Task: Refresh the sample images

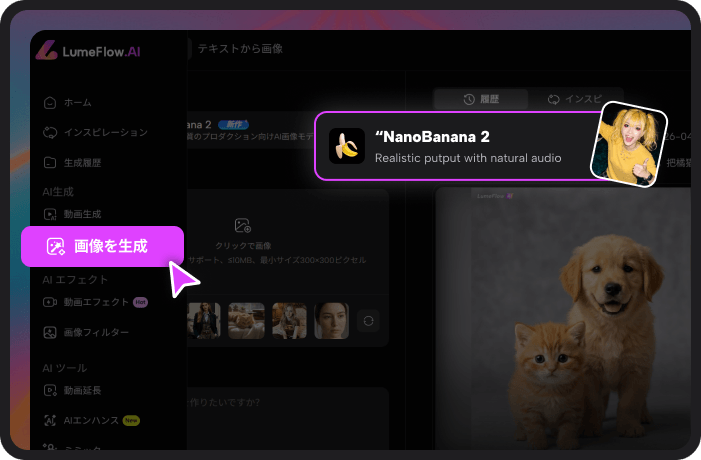Action: point(368,321)
